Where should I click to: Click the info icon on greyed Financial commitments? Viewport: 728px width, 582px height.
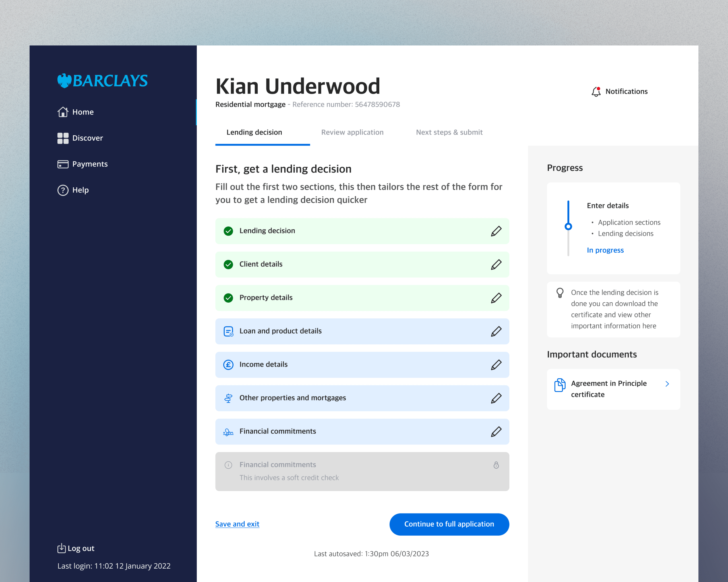pos(228,465)
